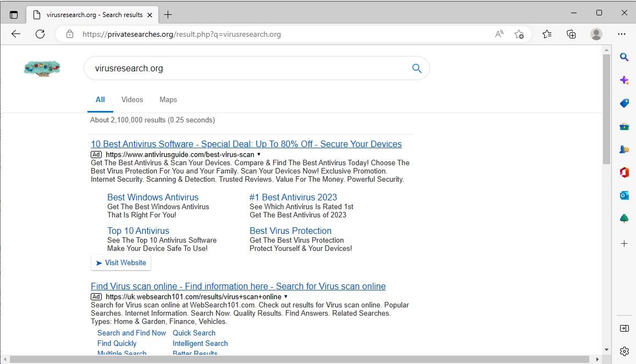This screenshot has width=636, height=364.
Task: Open Top 10 Antivirus sublink
Action: tap(139, 231)
